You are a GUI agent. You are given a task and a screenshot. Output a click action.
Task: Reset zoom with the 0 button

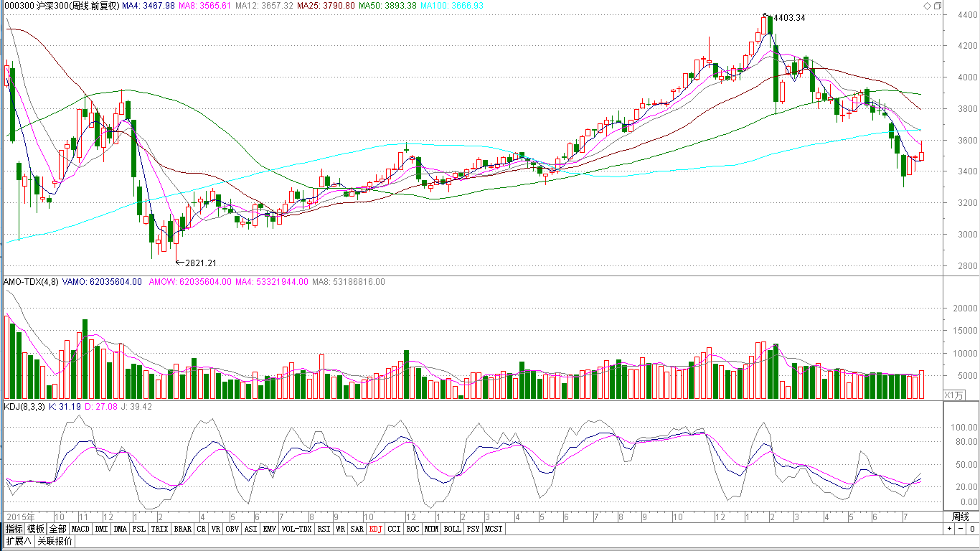pyautogui.click(x=971, y=529)
